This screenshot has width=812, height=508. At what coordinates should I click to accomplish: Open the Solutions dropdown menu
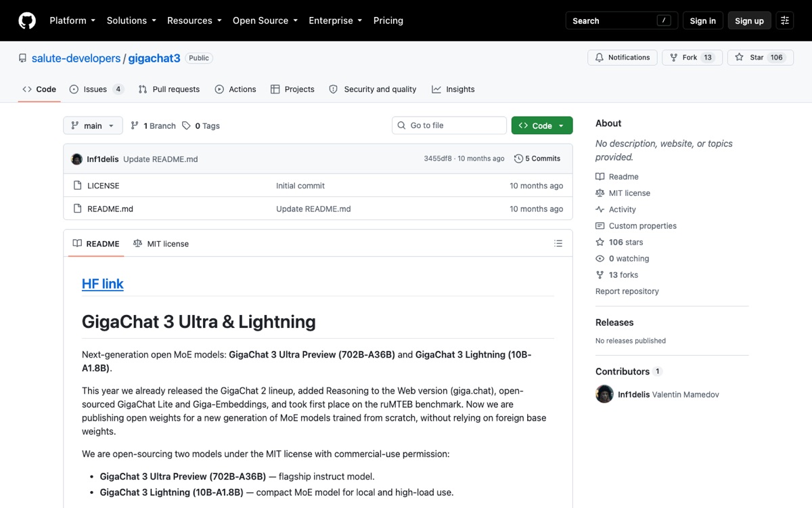(x=131, y=20)
